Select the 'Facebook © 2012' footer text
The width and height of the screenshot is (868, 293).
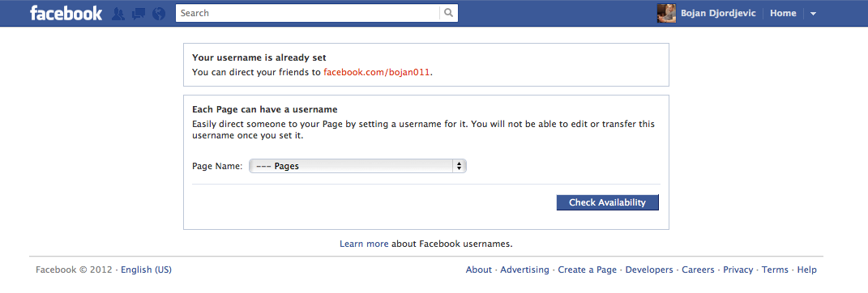coord(75,270)
